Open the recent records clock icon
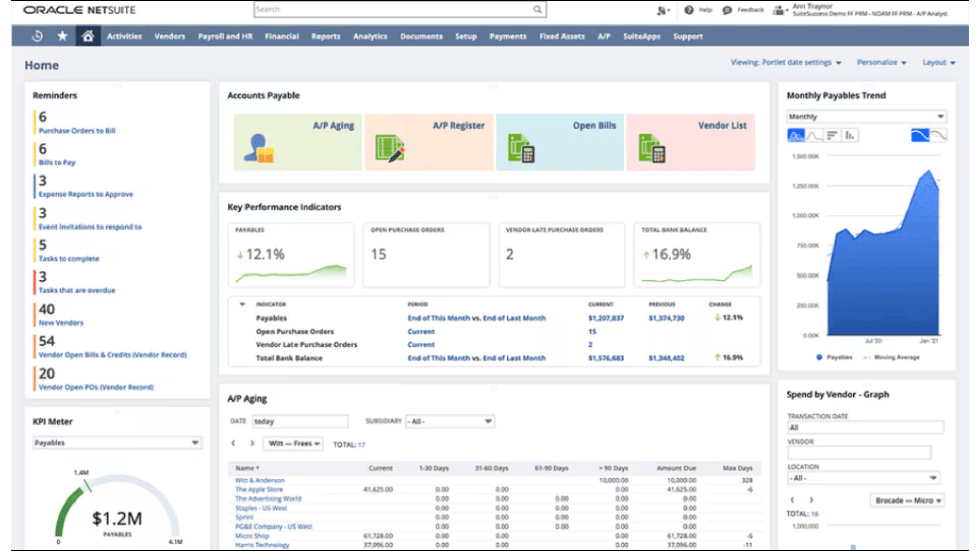 (36, 36)
